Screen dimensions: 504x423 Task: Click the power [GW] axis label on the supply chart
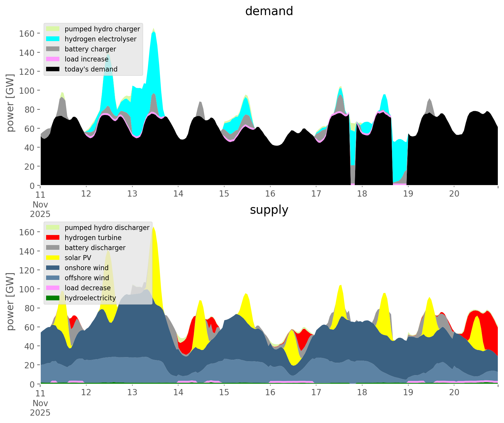click(x=11, y=302)
